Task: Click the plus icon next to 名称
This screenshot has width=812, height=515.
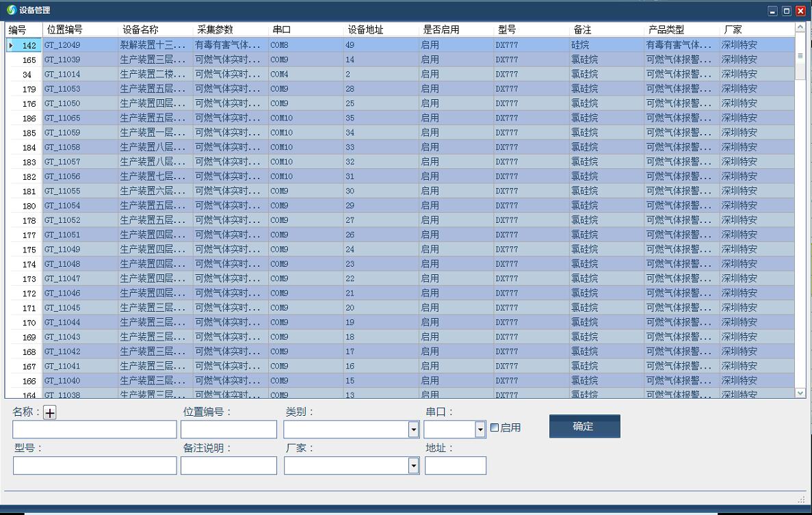Action: 50,412
